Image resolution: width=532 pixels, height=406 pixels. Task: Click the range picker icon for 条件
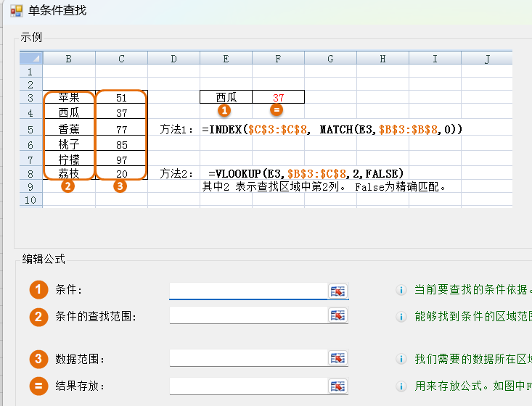338,291
